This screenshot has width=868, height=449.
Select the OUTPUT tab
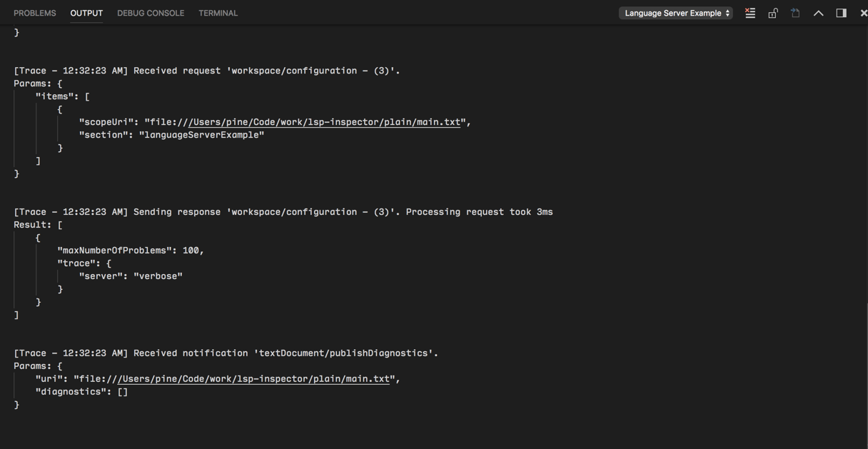pyautogui.click(x=86, y=12)
